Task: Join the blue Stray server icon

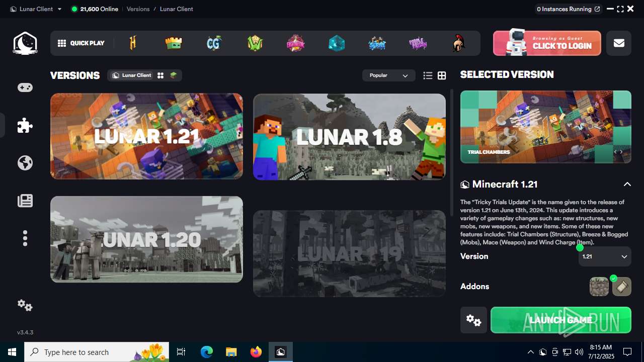Action: point(377,43)
